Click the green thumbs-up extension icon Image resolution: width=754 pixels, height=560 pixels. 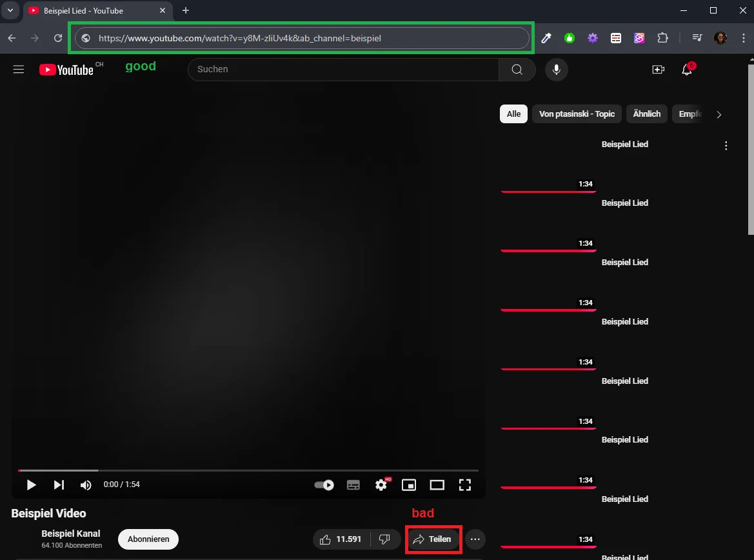pos(570,38)
